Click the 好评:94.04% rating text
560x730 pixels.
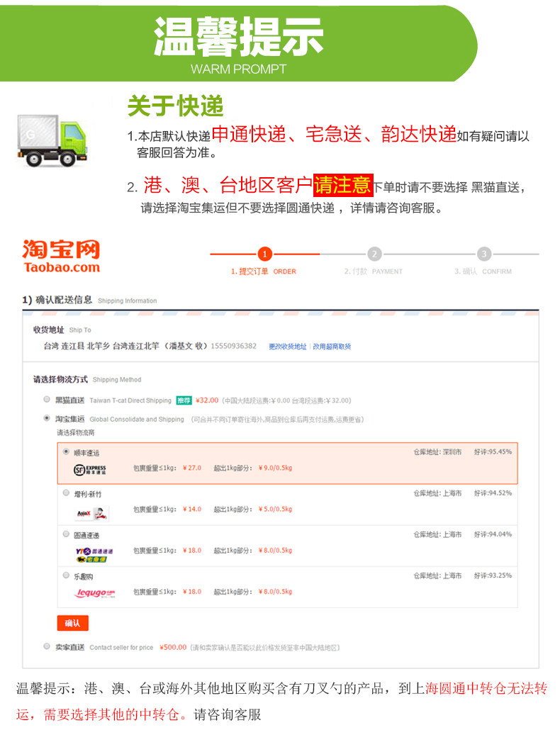click(x=493, y=534)
